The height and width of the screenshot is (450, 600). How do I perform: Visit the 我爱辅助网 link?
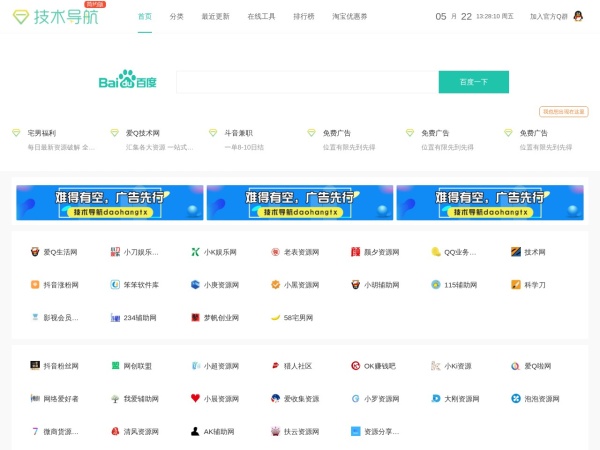[141, 399]
